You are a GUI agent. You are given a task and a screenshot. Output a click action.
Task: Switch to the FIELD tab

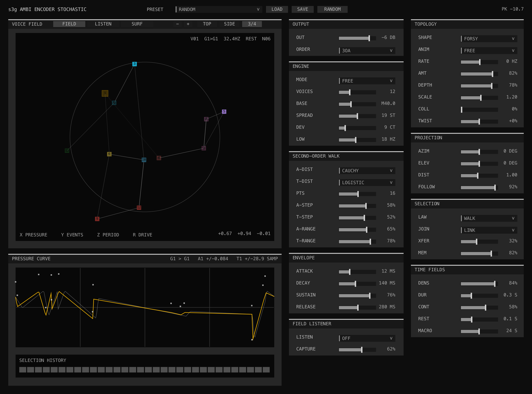69,24
